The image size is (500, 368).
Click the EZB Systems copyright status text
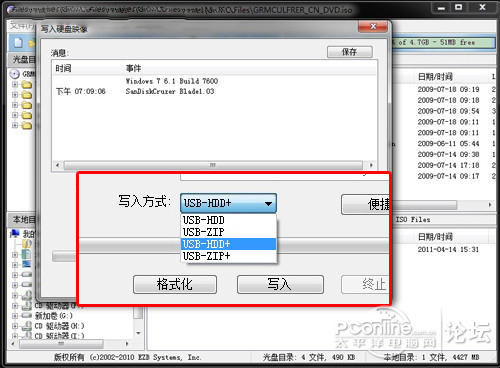tap(127, 357)
